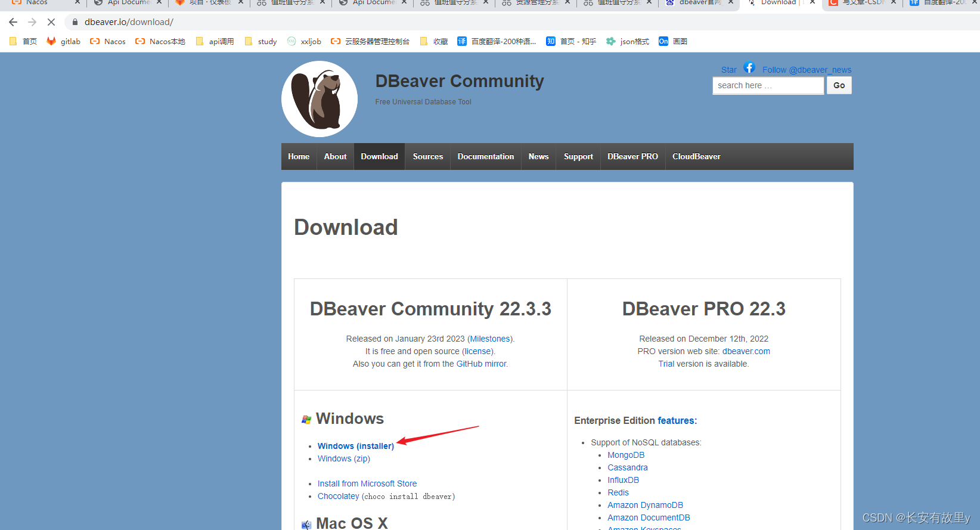Open the Nacos bookmark
Image resolution: width=980 pixels, height=530 pixels.
108,41
